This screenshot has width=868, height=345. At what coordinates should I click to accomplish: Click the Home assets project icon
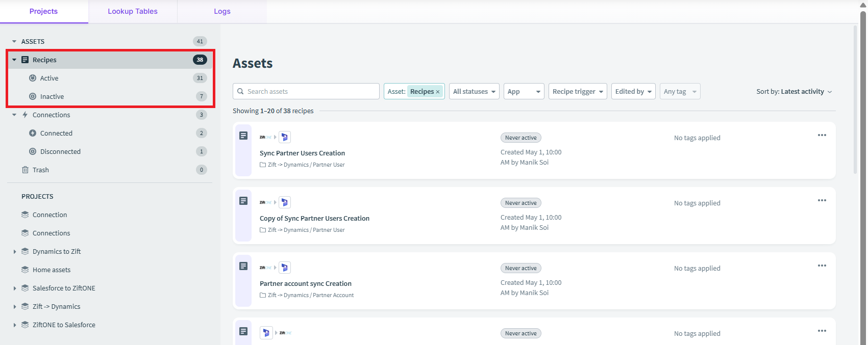point(25,270)
